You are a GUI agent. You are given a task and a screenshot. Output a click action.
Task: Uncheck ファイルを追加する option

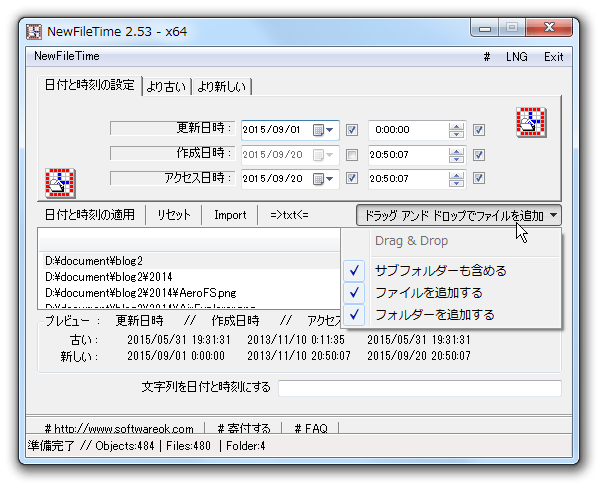451,293
